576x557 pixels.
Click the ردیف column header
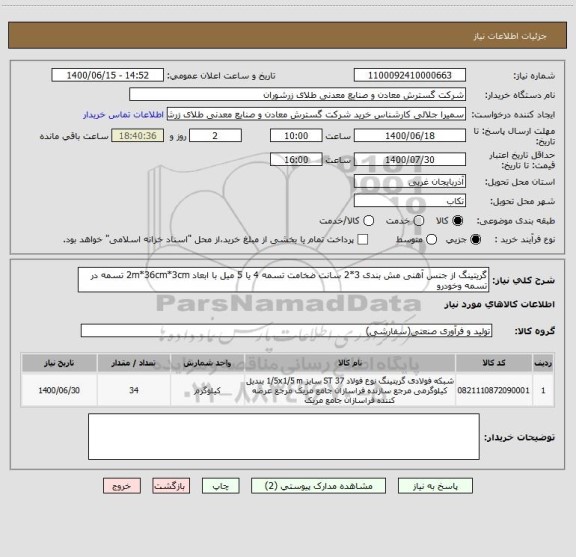pyautogui.click(x=543, y=363)
